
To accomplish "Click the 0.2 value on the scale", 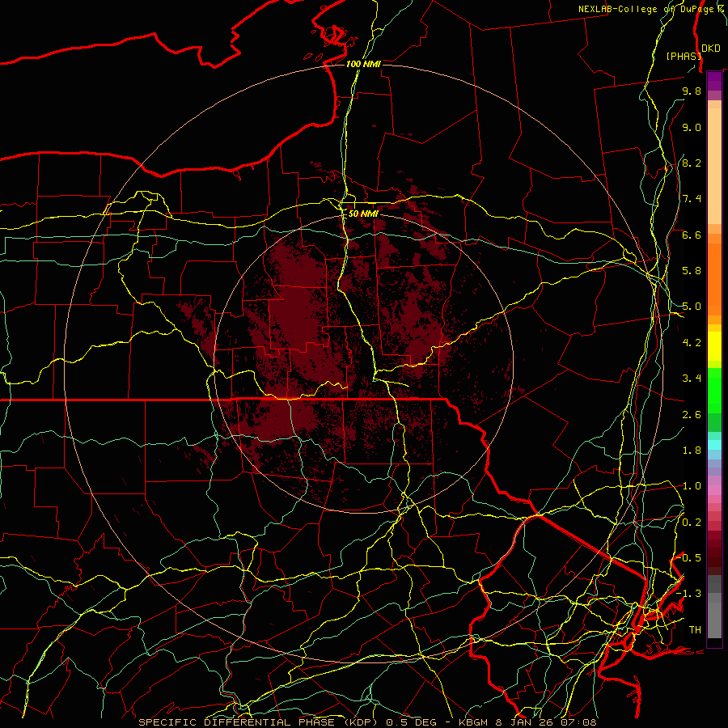I will coord(692,523).
